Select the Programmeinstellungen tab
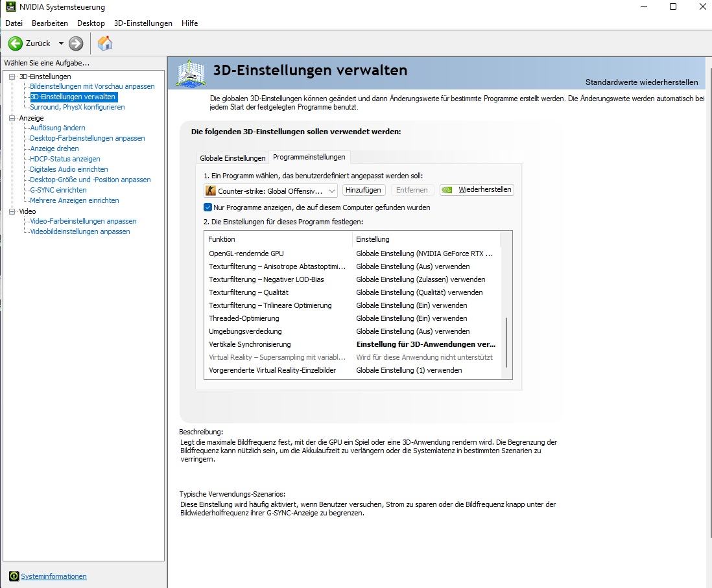Viewport: 712px width, 588px height. click(309, 157)
